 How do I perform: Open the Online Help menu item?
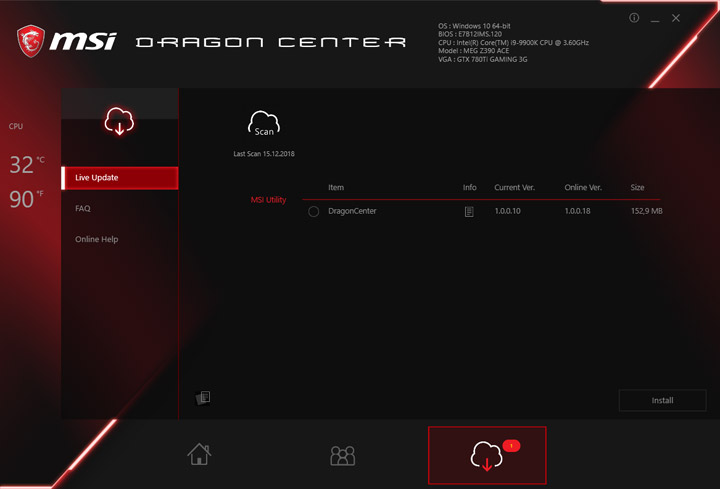pos(96,239)
